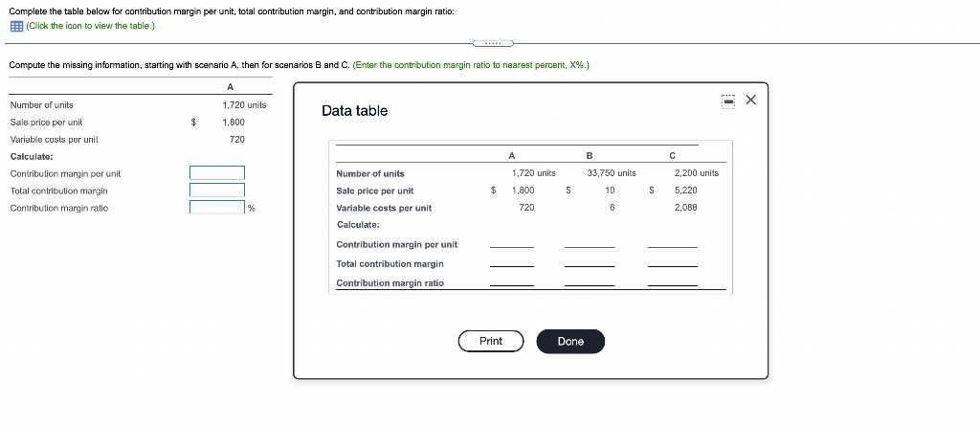Open 'Click the icon to view the table' link

pyautogui.click(x=91, y=26)
